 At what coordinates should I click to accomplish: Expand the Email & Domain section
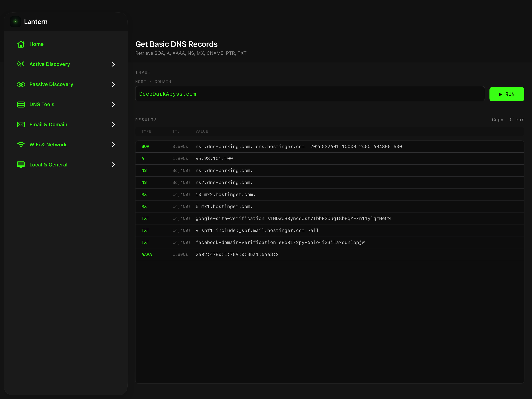[x=113, y=124]
